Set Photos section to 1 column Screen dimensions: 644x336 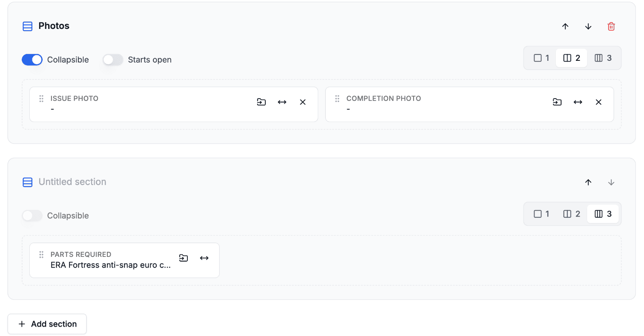pos(541,58)
